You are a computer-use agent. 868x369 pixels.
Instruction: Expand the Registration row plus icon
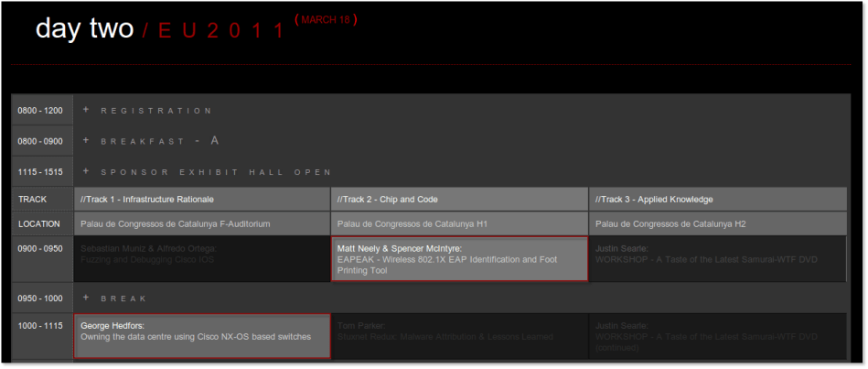(86, 110)
